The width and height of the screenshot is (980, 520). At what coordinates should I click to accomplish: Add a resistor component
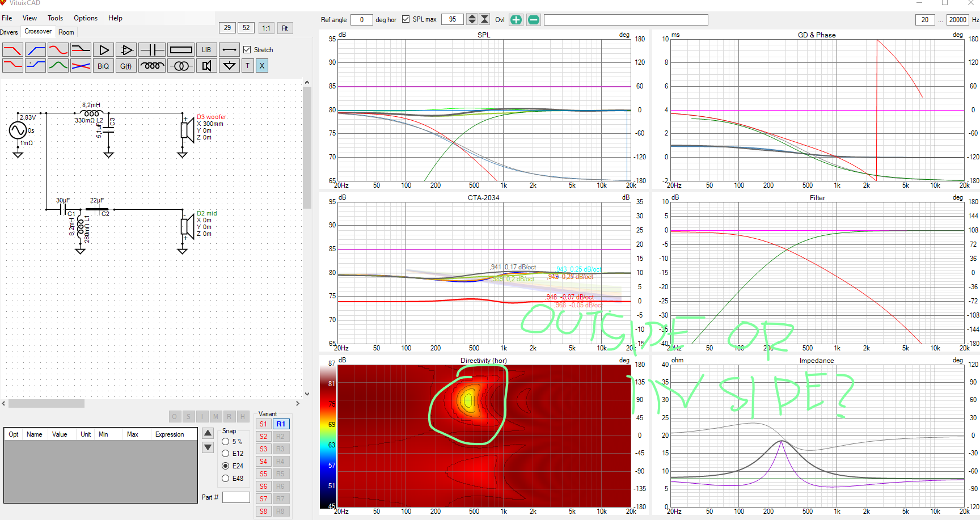point(181,50)
